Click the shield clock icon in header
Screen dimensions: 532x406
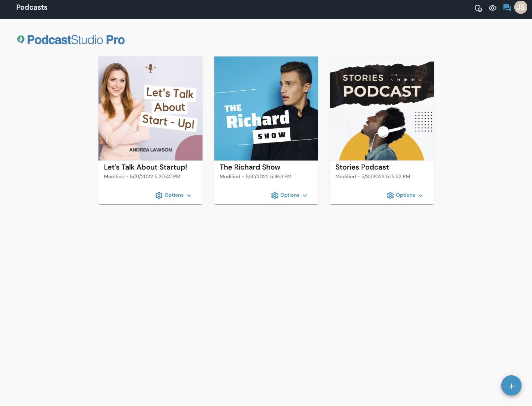pyautogui.click(x=478, y=8)
